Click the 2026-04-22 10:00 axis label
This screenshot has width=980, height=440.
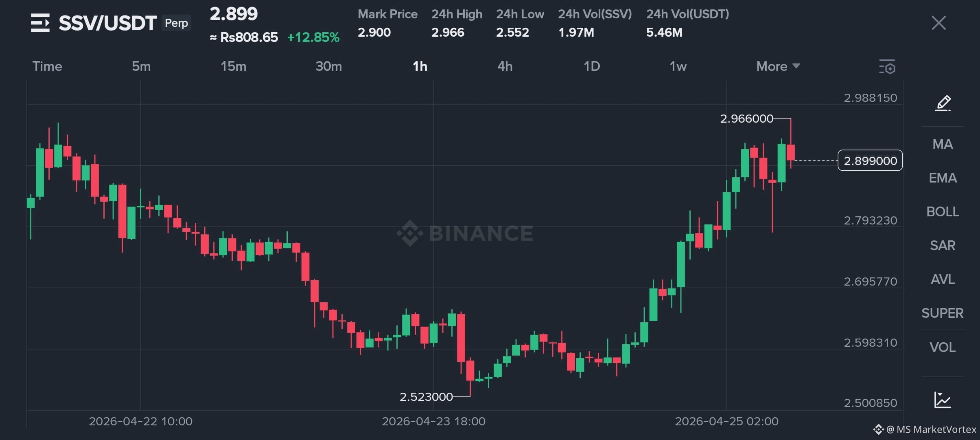(141, 421)
